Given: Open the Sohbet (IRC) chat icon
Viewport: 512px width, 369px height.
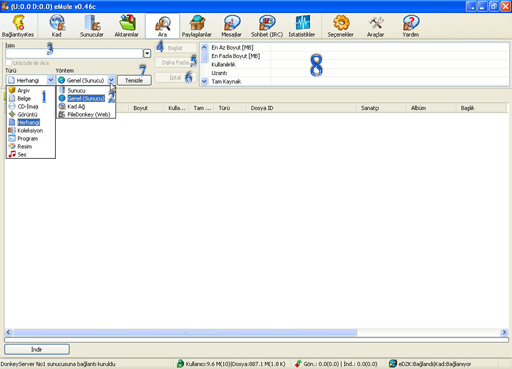Looking at the screenshot, I should (x=267, y=26).
